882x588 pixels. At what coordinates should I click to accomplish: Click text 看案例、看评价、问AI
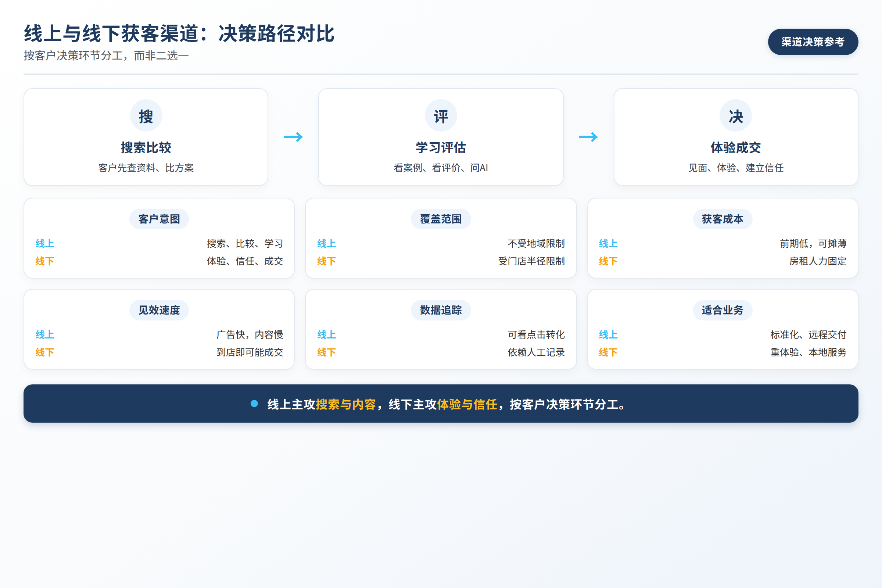click(441, 168)
